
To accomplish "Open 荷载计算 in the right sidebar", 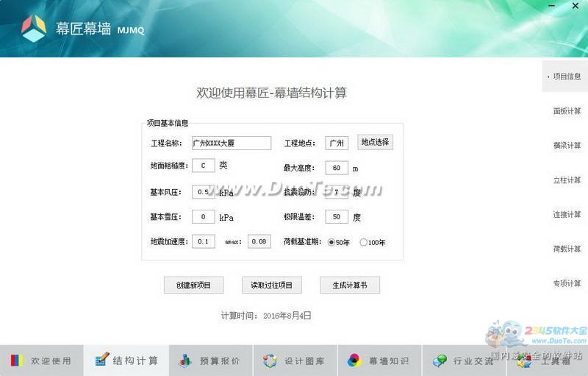I will [567, 249].
